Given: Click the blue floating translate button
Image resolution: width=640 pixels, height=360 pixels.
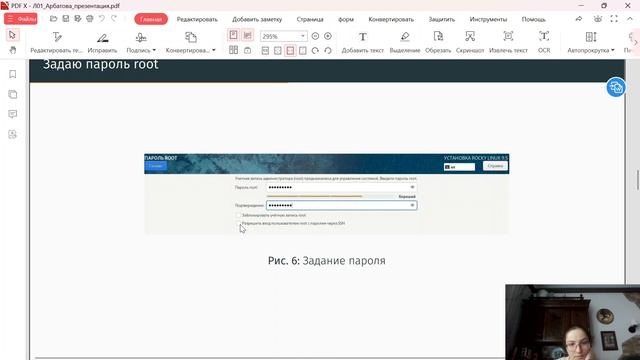Looking at the screenshot, I should pos(616,87).
